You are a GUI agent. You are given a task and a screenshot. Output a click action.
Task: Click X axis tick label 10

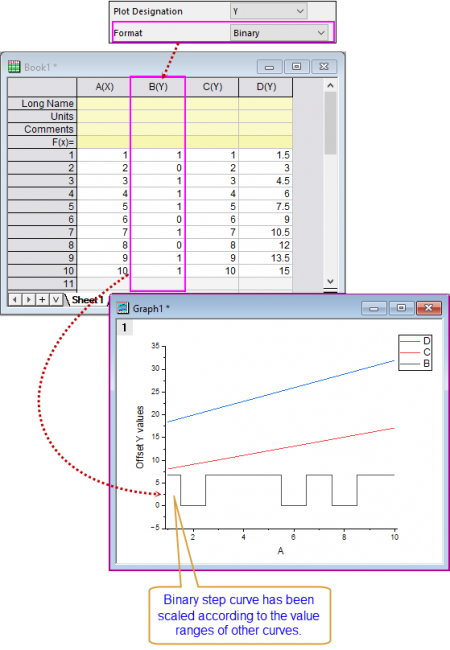pos(394,537)
